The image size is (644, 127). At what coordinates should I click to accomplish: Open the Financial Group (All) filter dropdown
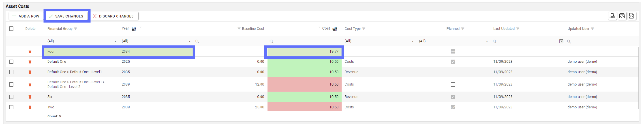pos(82,41)
